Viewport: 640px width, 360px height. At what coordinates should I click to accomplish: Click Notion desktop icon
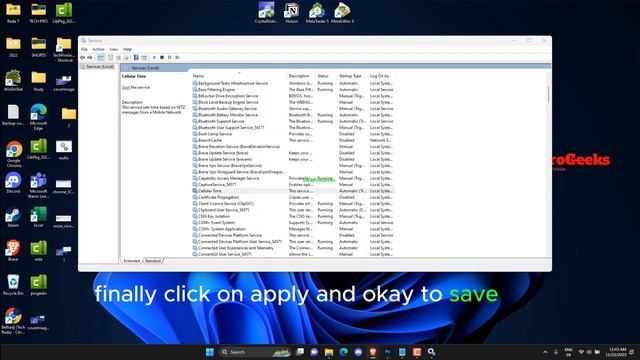291,13
